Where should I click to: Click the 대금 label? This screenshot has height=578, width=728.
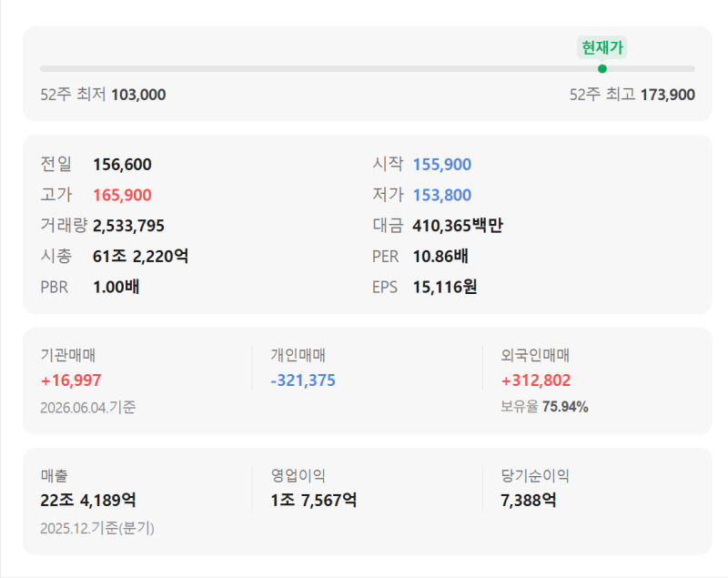point(389,225)
